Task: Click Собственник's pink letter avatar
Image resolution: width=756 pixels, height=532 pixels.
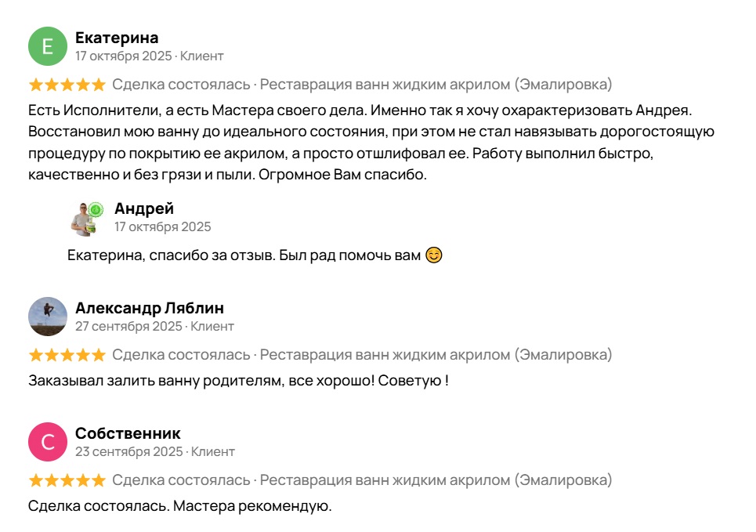Action: click(x=48, y=442)
